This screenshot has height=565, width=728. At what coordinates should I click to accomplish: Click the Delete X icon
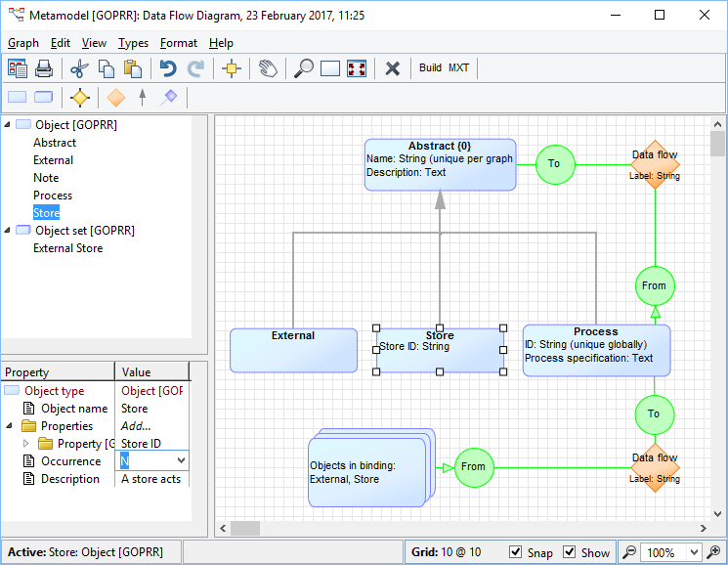pos(392,68)
